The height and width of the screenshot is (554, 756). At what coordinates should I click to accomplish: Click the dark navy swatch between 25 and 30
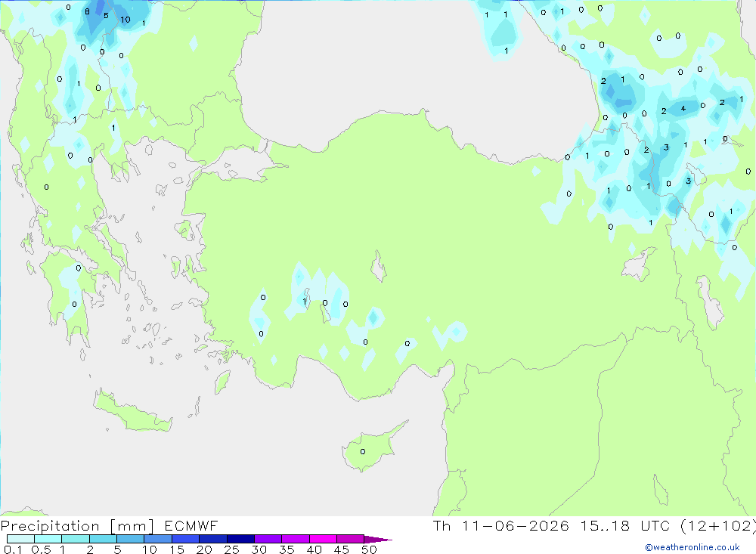[240, 539]
